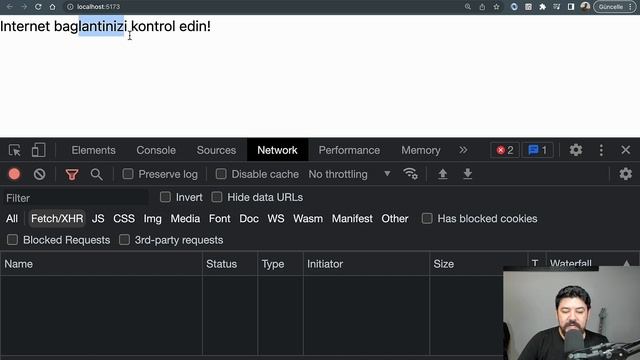The width and height of the screenshot is (640, 360).
Task: Select the Network tab
Action: [x=277, y=150]
